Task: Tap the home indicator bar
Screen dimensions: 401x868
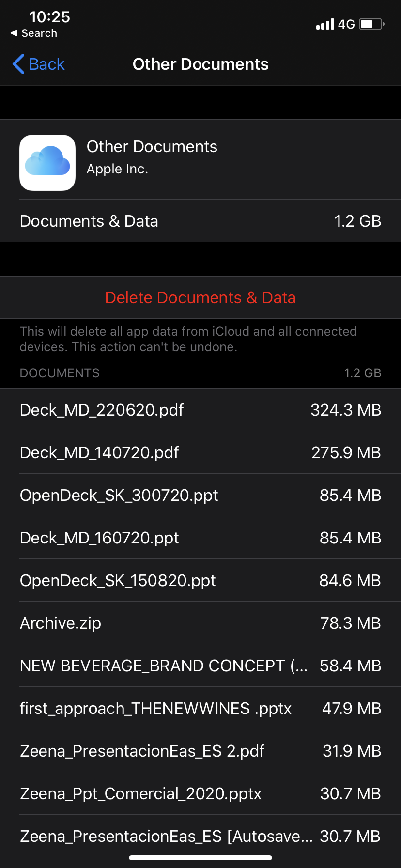Action: click(200, 858)
